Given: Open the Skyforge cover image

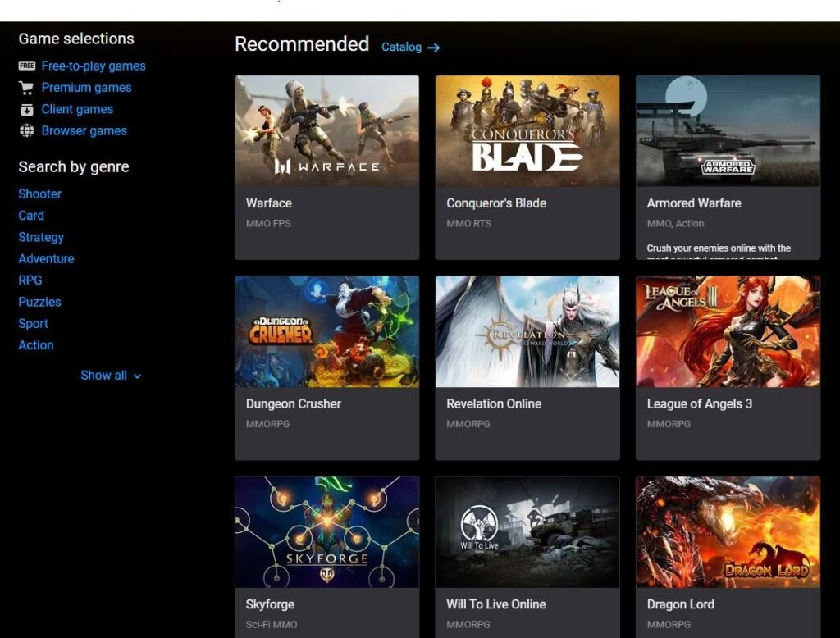Looking at the screenshot, I should (326, 532).
